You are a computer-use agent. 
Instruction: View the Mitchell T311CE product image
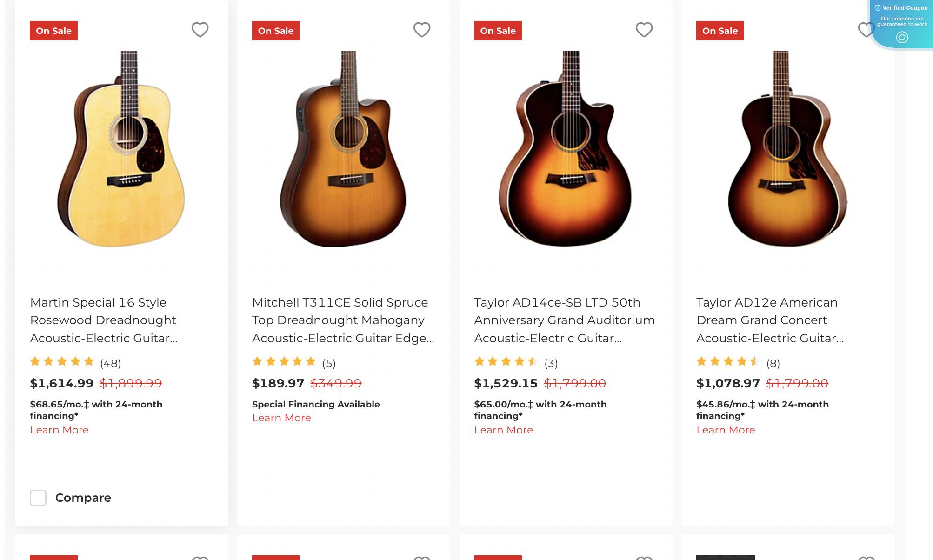(343, 153)
